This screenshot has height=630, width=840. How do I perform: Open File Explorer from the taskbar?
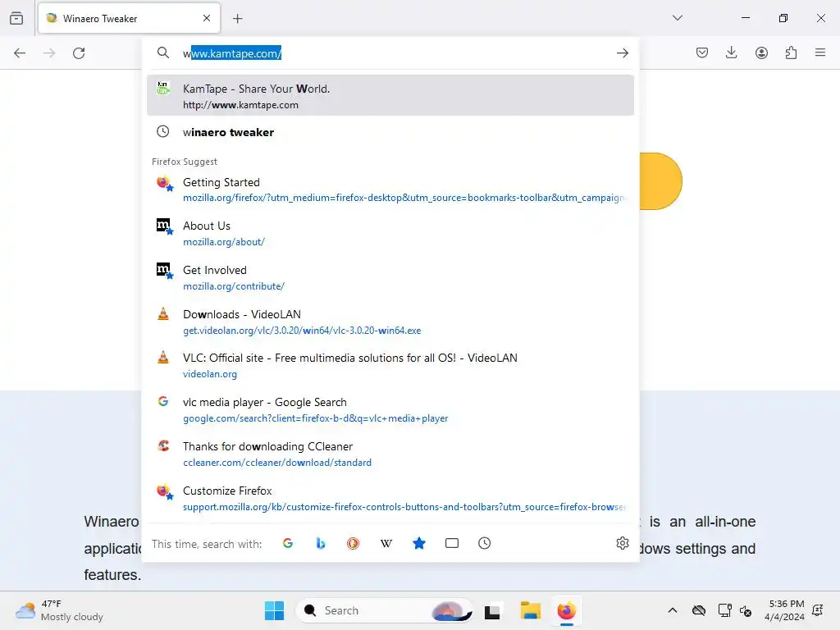coord(531,610)
